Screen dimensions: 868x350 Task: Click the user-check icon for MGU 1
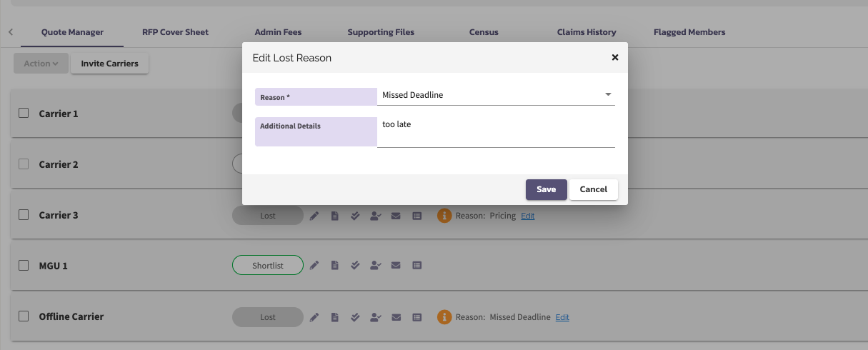[x=375, y=265]
